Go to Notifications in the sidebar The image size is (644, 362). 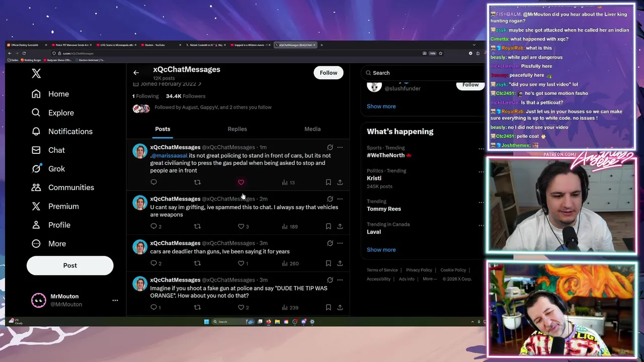coord(62,131)
